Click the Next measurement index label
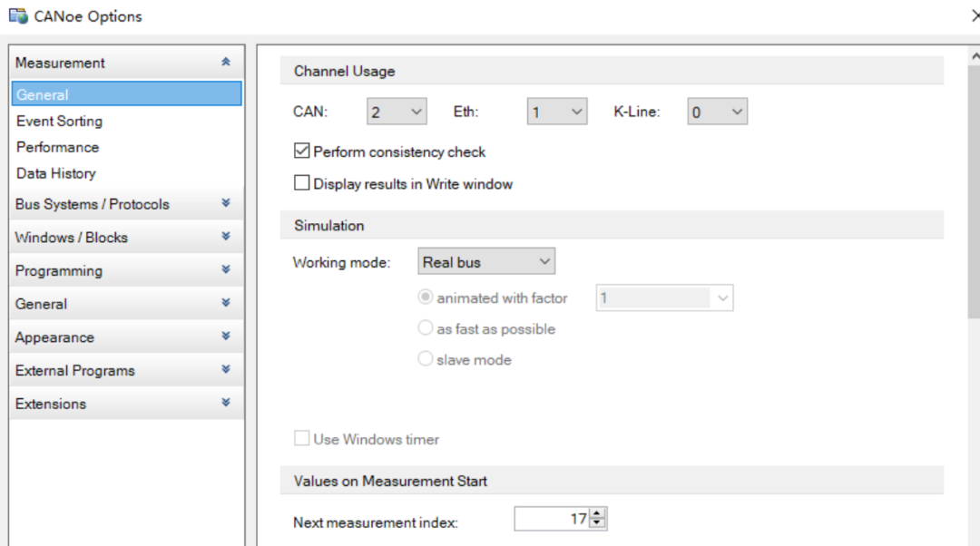 point(375,522)
